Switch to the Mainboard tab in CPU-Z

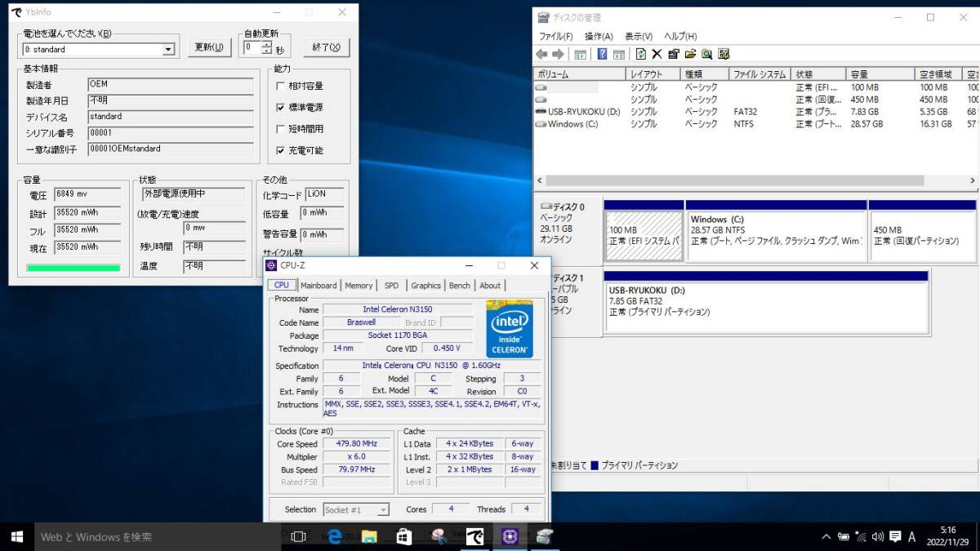coord(318,286)
